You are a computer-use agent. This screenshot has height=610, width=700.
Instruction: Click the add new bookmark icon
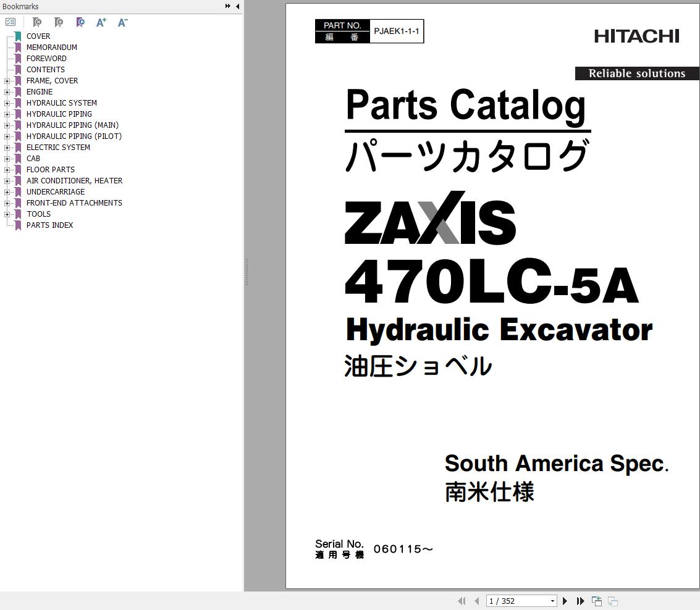pyautogui.click(x=59, y=22)
